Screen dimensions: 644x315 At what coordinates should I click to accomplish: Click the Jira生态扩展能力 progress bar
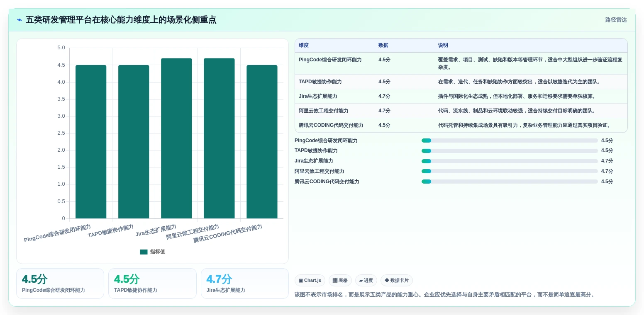510,161
